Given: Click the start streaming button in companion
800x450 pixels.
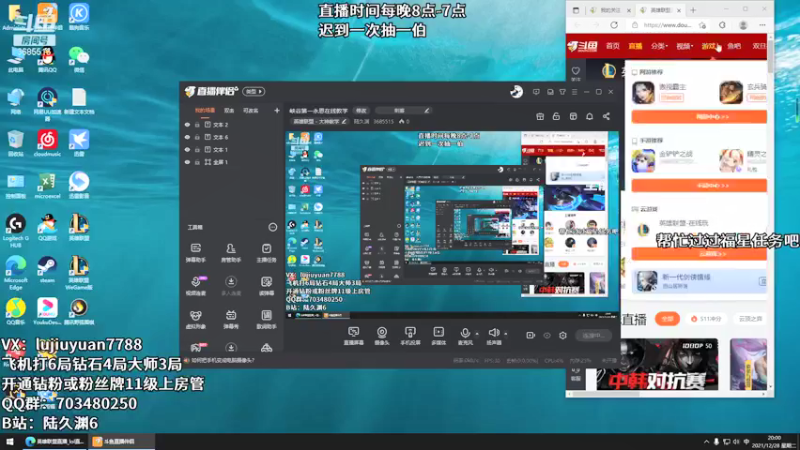Looking at the screenshot, I should pyautogui.click(x=593, y=336).
